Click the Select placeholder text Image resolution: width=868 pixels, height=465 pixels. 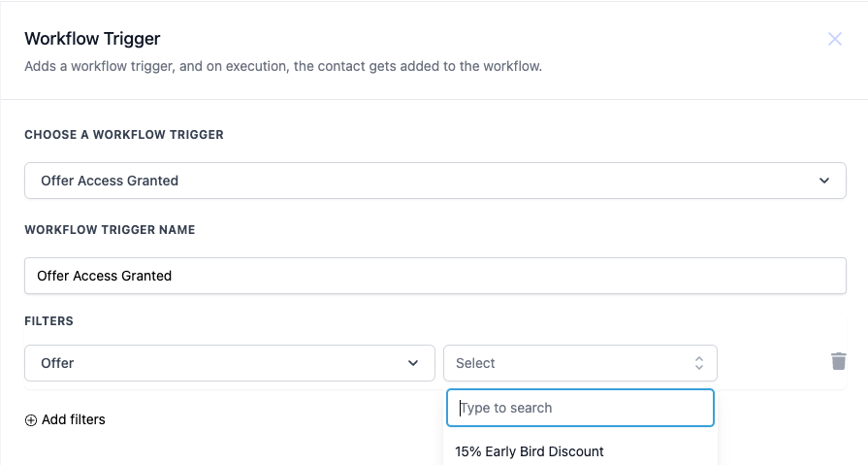(x=475, y=363)
